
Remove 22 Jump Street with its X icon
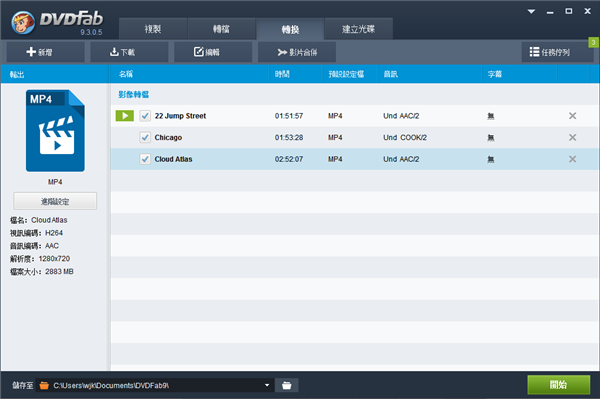click(x=572, y=116)
